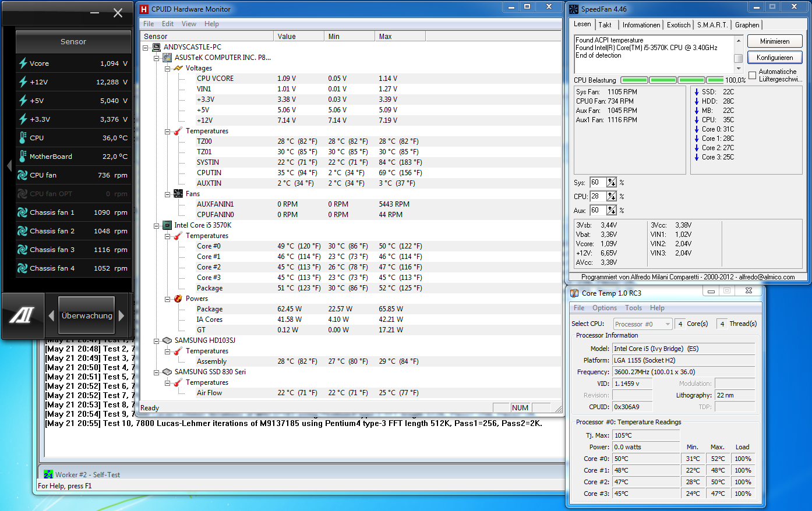Collapse the SAMSUNG SSD 830 node

coord(156,372)
